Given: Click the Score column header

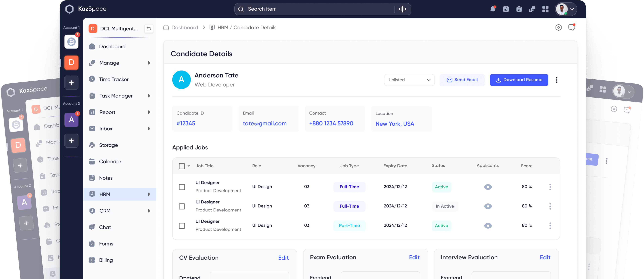Looking at the screenshot, I should click(526, 166).
